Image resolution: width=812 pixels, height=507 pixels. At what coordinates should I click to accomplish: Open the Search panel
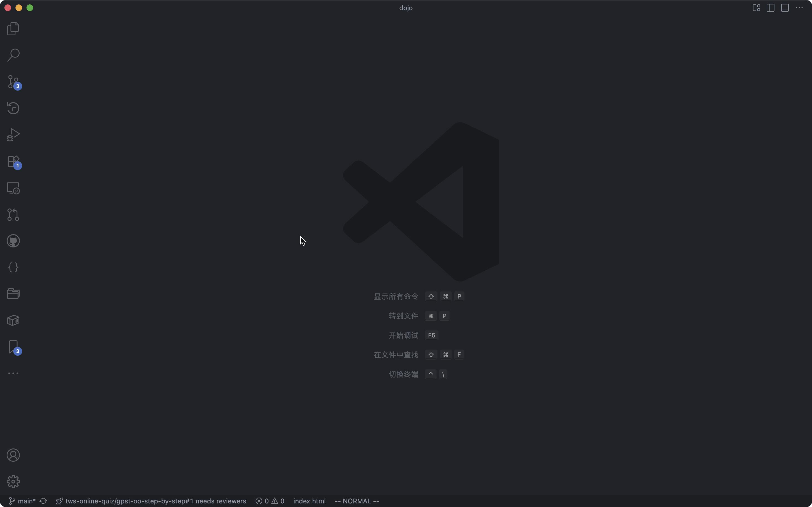(x=13, y=55)
